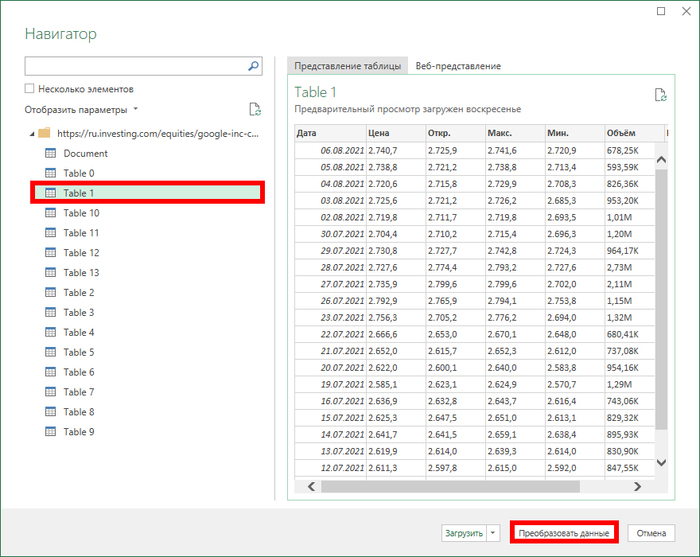
Task: Click the 'Цена' column header
Action: point(378,133)
